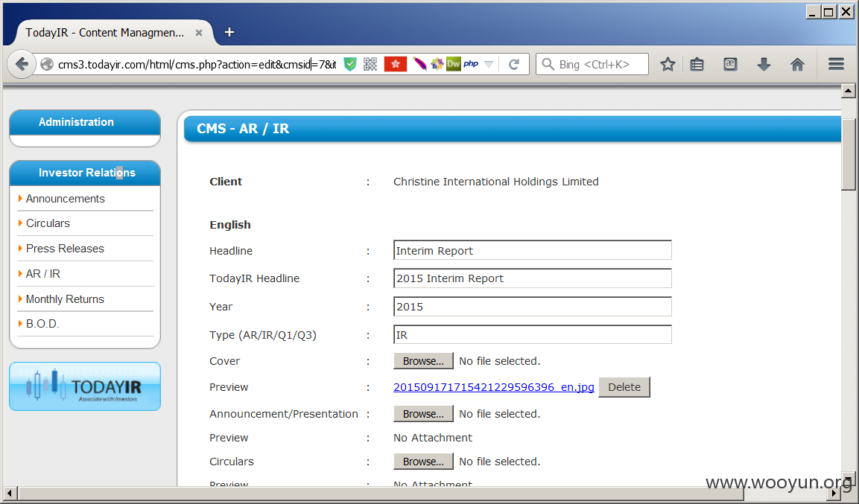
Task: Go back using the browser back arrow
Action: (22, 65)
